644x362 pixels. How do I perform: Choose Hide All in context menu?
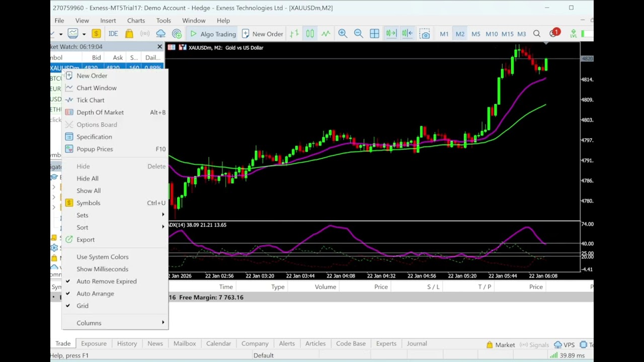pyautogui.click(x=115, y=178)
